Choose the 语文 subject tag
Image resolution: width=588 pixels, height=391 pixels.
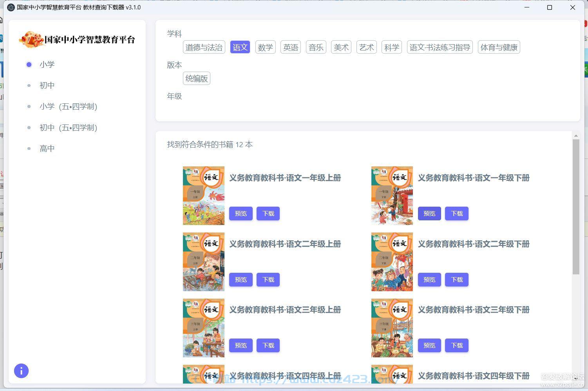tap(240, 47)
